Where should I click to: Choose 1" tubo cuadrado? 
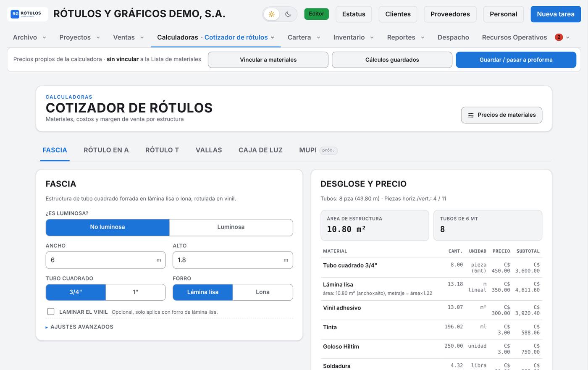click(136, 292)
